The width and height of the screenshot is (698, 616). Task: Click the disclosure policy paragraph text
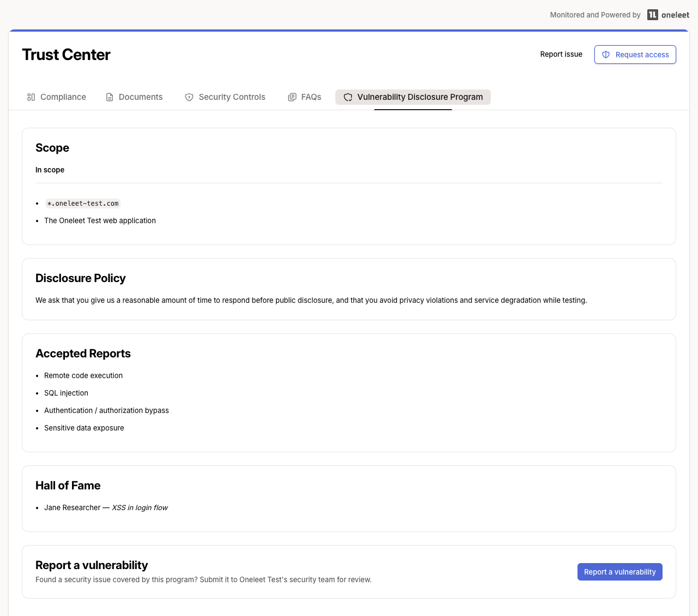[x=311, y=300]
